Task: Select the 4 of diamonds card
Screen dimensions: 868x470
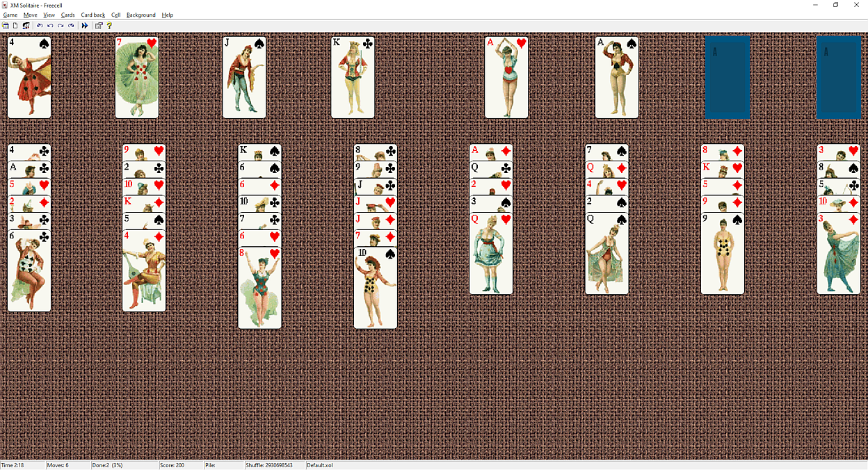Action: click(144, 270)
